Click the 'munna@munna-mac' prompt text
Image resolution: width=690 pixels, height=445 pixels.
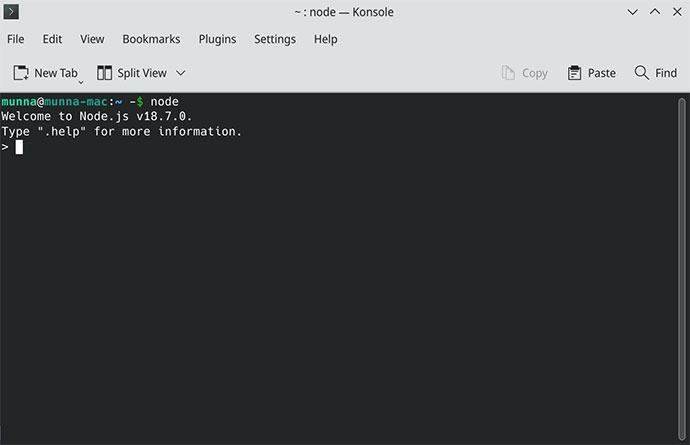[55, 102]
